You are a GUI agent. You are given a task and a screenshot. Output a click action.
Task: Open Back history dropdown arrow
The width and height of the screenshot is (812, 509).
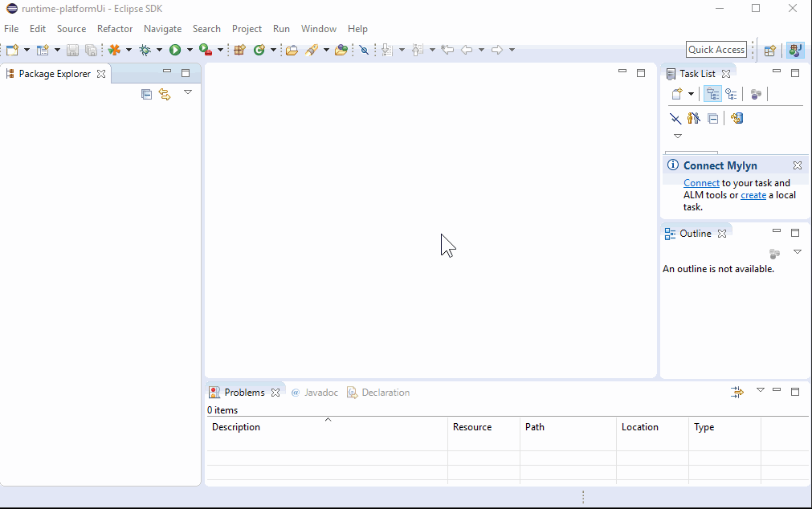coord(481,50)
